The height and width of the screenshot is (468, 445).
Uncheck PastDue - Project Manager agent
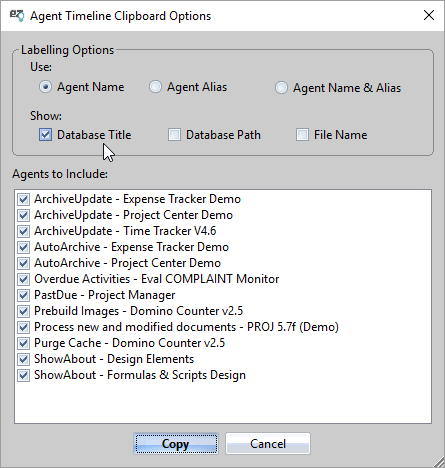coord(23,295)
